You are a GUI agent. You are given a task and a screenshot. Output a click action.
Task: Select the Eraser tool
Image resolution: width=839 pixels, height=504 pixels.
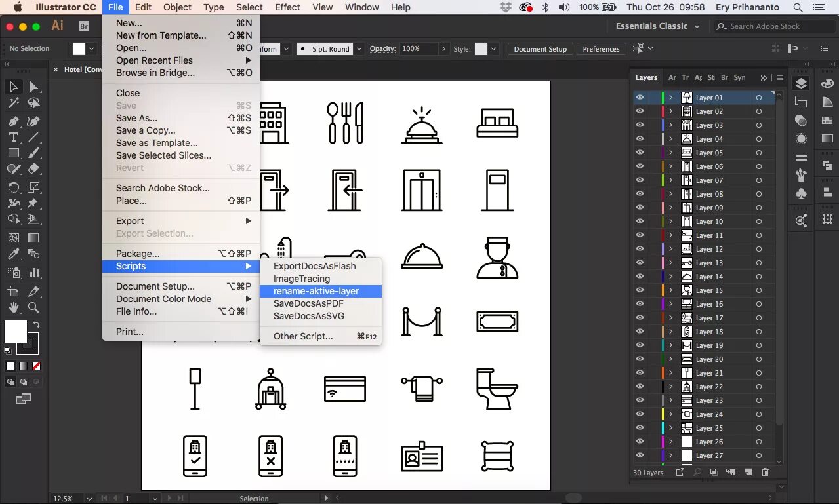pos(33,168)
